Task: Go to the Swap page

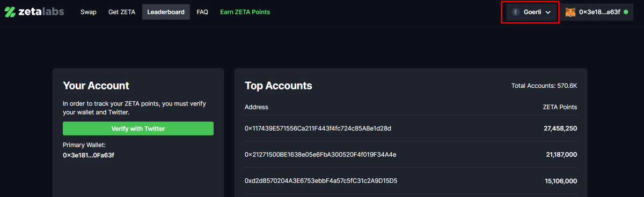Action: (89, 12)
